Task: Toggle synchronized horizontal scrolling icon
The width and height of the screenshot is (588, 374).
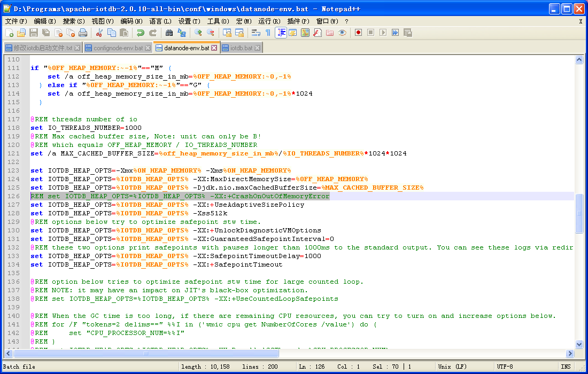Action: (239, 33)
